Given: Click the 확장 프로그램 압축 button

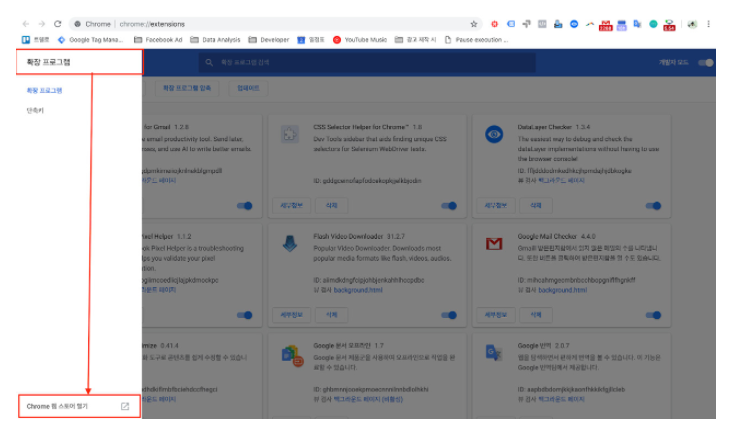Looking at the screenshot, I should tap(187, 88).
